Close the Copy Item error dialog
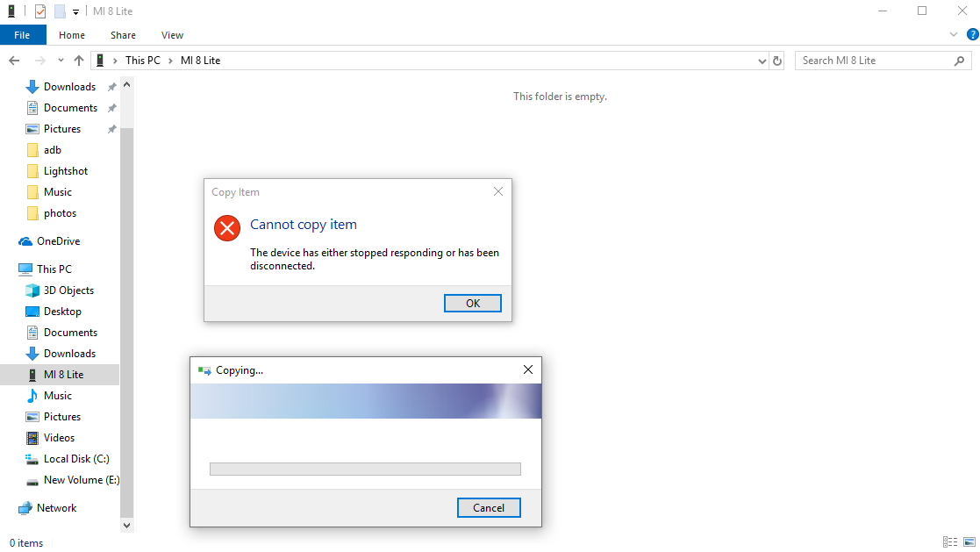Viewport: 980px width, 552px height. [x=498, y=191]
